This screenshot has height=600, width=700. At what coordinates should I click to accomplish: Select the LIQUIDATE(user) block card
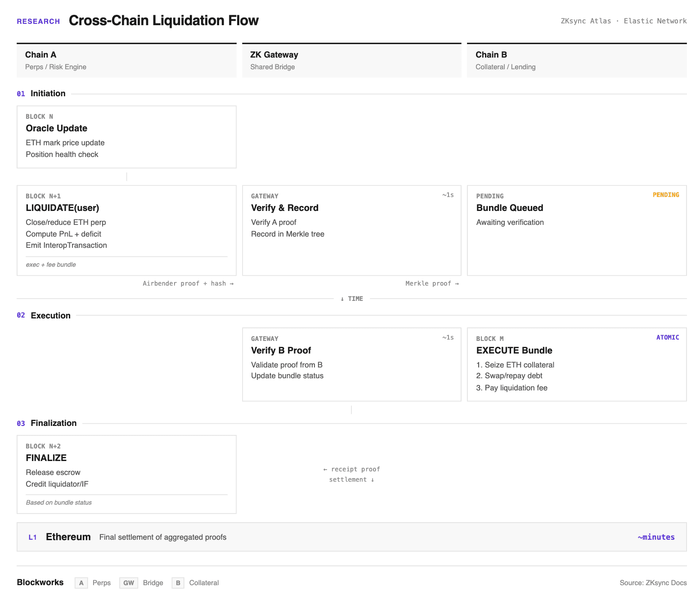coord(126,230)
